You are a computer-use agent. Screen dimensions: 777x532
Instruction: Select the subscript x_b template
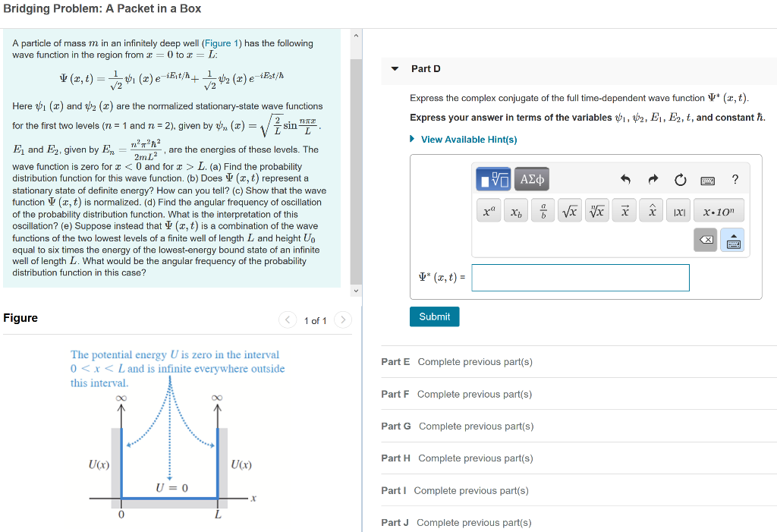(x=516, y=210)
